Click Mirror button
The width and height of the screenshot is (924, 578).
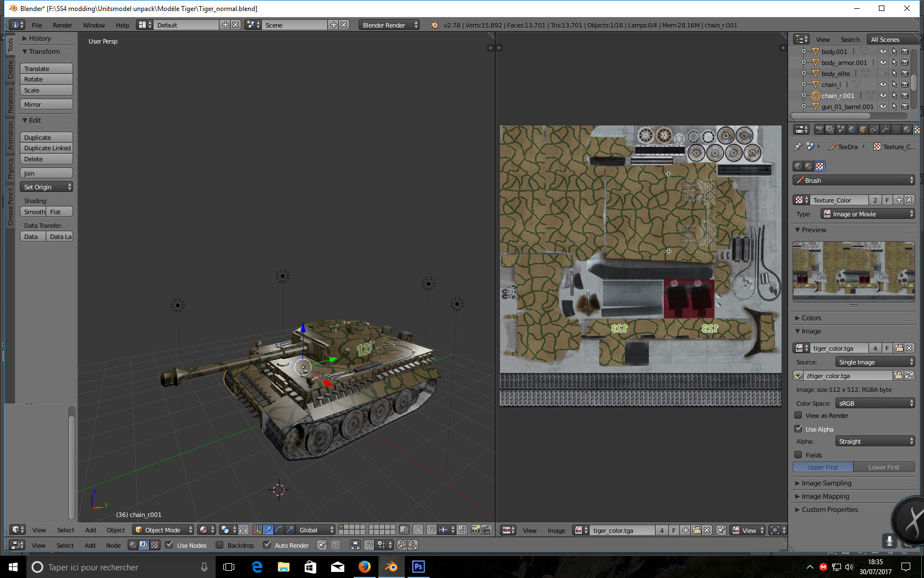coord(46,104)
